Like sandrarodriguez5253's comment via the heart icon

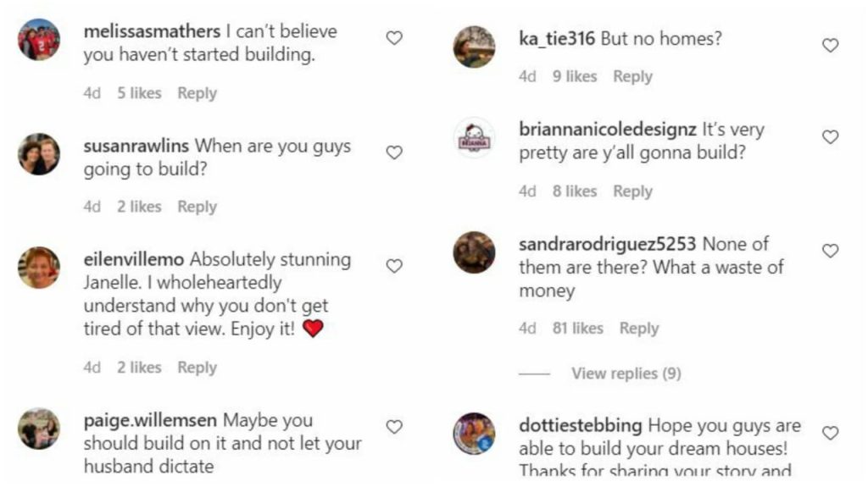pyautogui.click(x=831, y=251)
